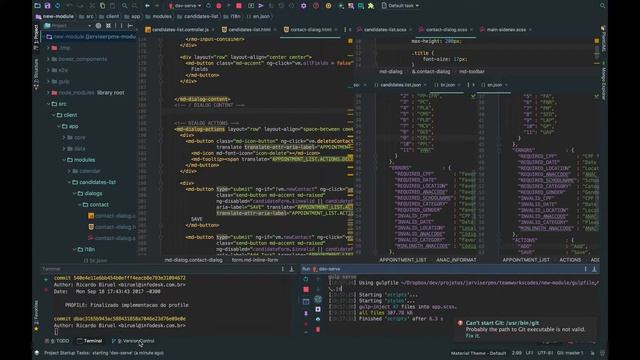Open the Favorites tool window from left stripe

pos(36,316)
